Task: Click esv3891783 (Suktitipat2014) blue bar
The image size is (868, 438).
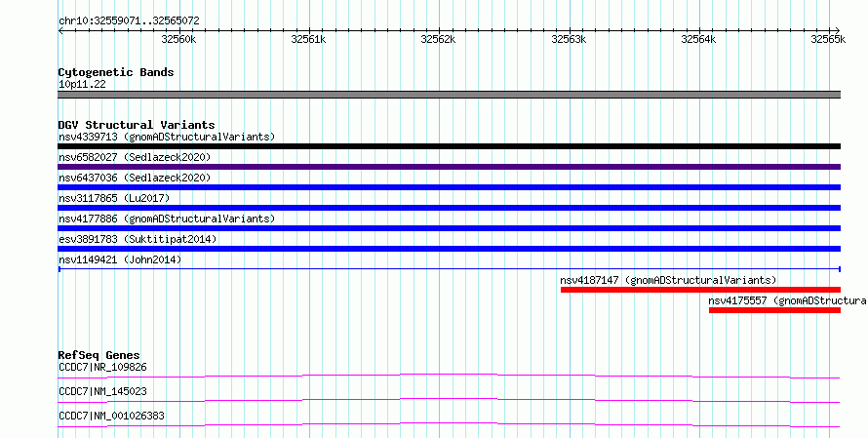Action: pyautogui.click(x=449, y=249)
